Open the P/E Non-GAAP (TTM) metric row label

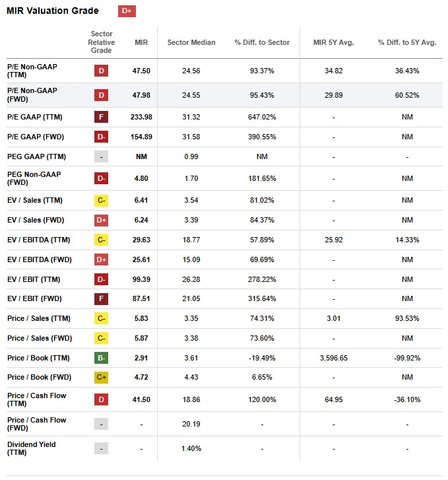pos(32,70)
